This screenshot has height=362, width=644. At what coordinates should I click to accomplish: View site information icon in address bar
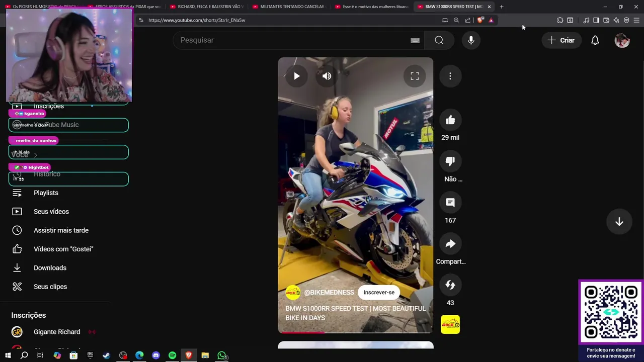[x=141, y=20]
